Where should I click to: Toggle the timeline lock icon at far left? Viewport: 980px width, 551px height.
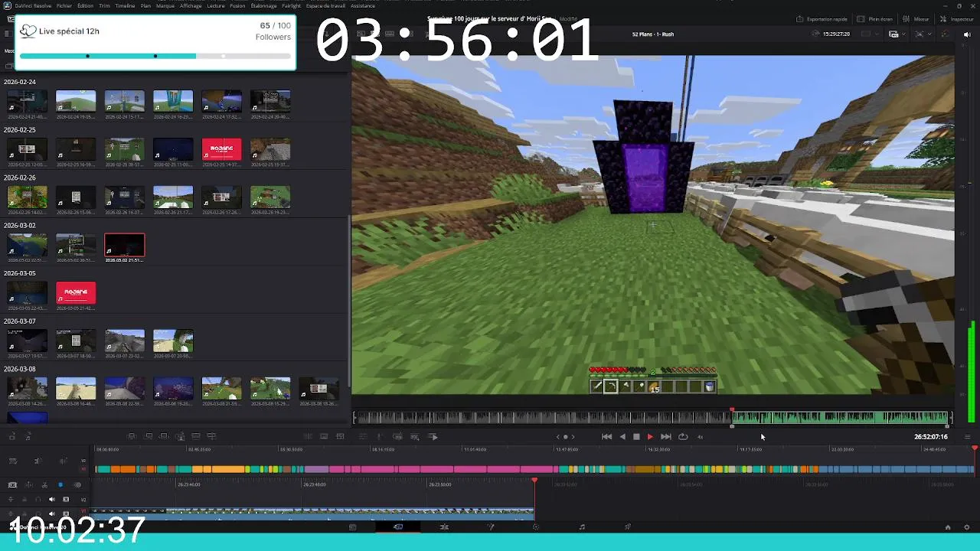12,436
